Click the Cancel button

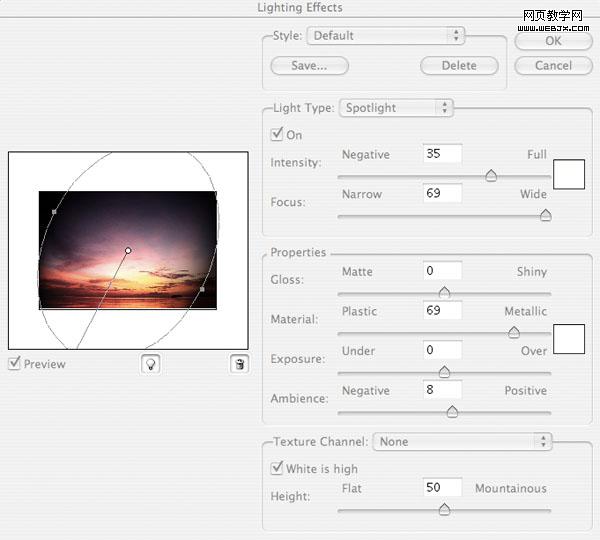click(553, 65)
